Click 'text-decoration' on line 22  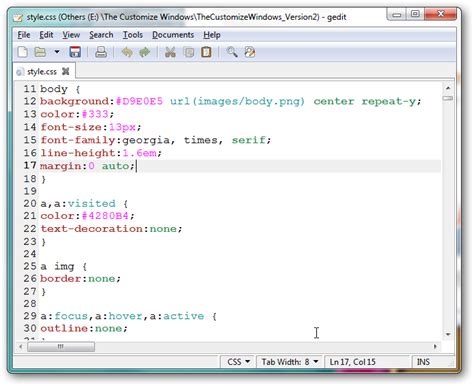91,229
